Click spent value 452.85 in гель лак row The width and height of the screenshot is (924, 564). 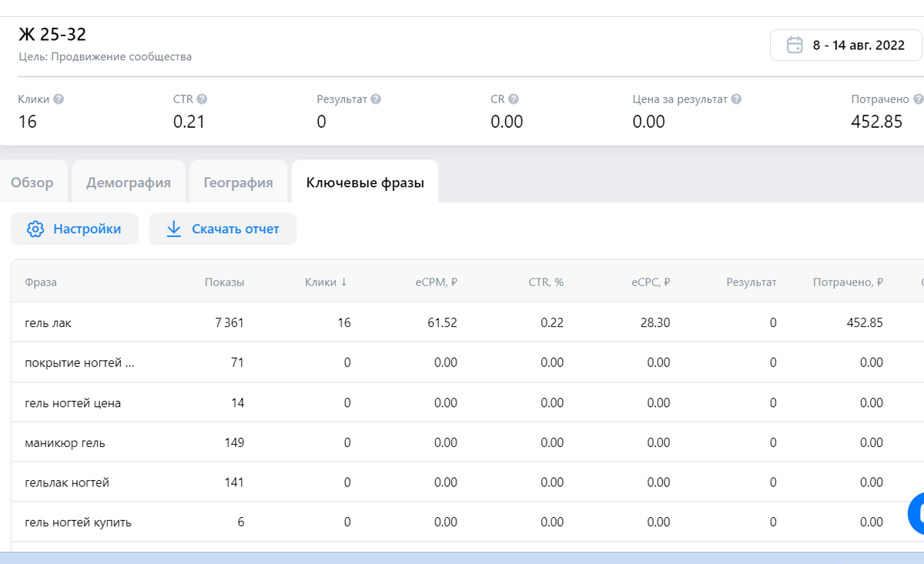point(865,323)
